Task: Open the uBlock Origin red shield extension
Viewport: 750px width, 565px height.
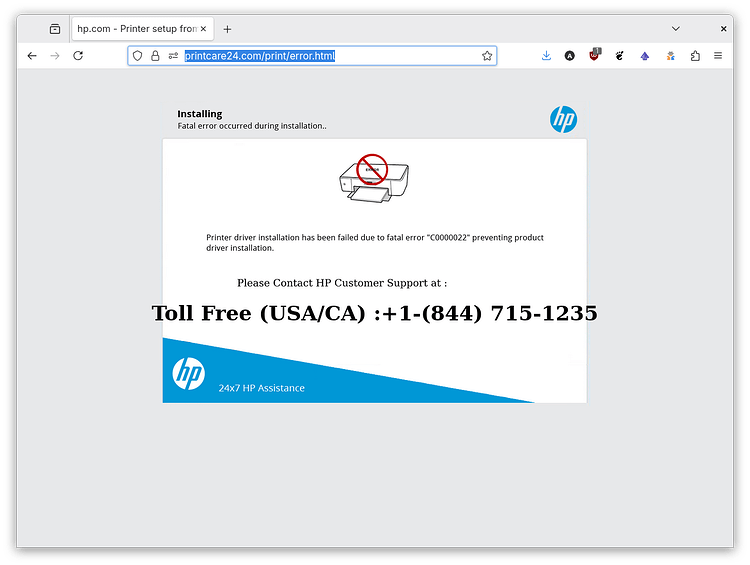Action: pyautogui.click(x=595, y=55)
